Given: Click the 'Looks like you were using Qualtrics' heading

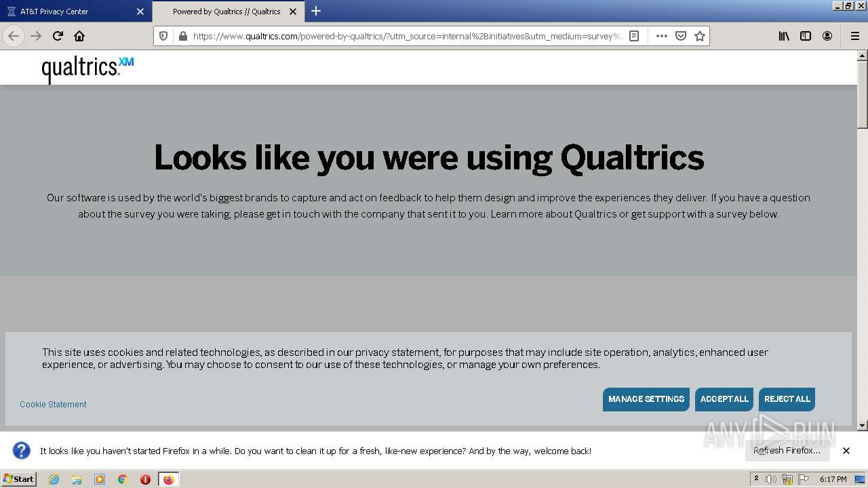Looking at the screenshot, I should tap(429, 157).
